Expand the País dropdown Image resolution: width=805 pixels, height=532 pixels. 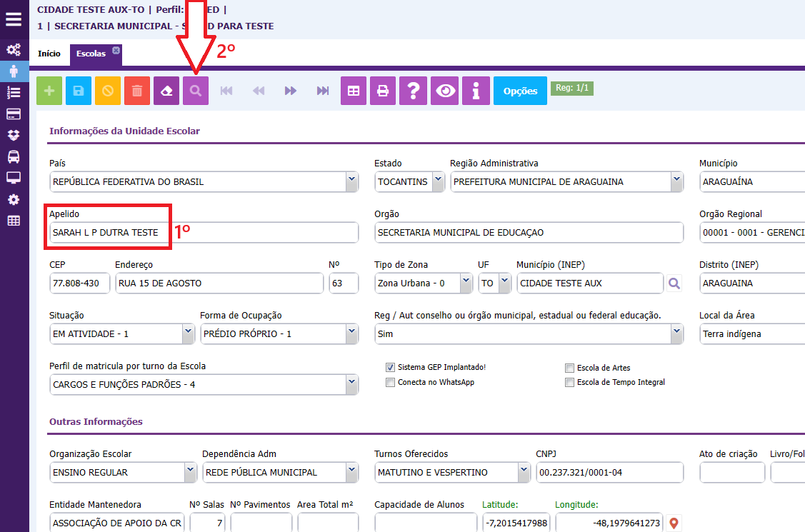tap(351, 181)
